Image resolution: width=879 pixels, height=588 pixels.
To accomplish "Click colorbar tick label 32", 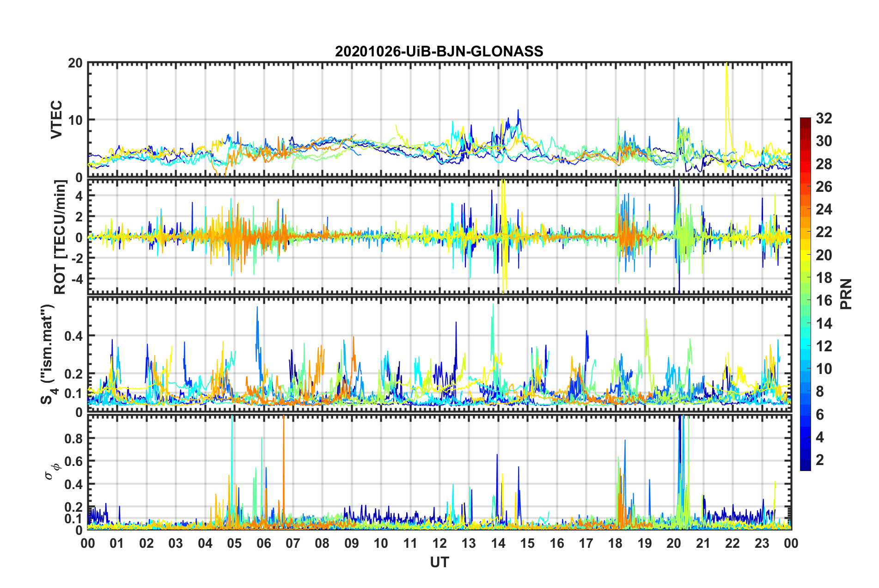I will [824, 118].
